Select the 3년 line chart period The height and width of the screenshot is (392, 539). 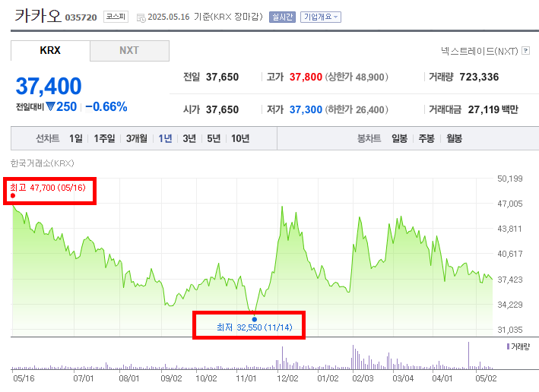point(189,138)
